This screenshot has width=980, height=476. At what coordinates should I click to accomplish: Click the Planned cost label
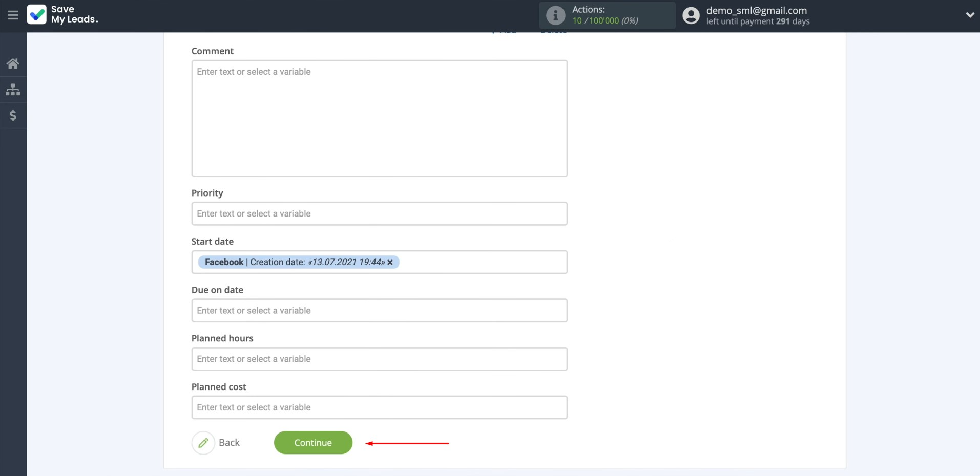pos(219,387)
